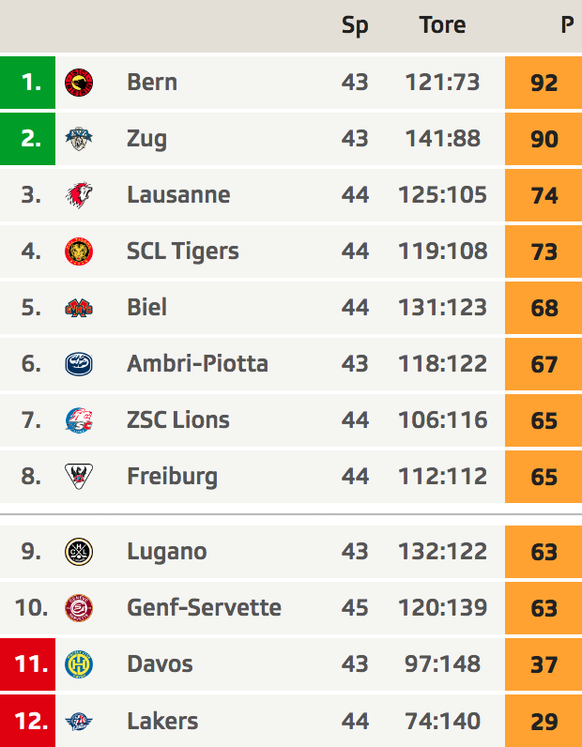This screenshot has width=582, height=747.
Task: Click the Bern team logo
Action: [x=79, y=82]
